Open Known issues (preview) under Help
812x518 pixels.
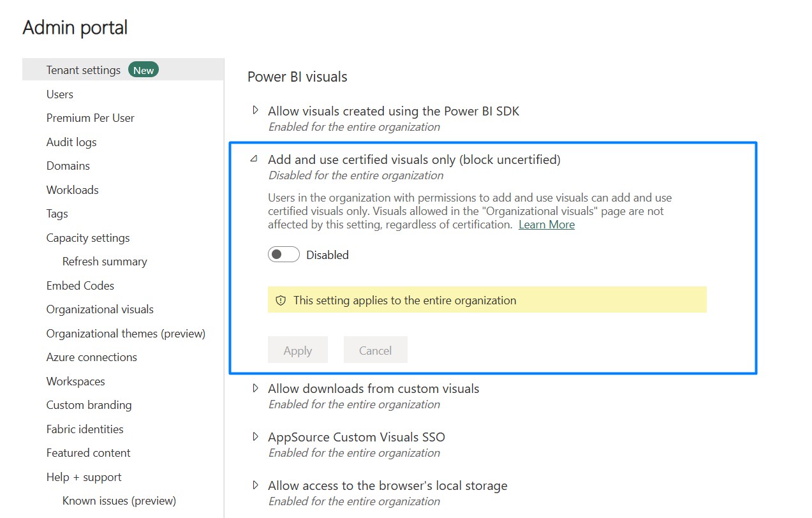(x=119, y=501)
